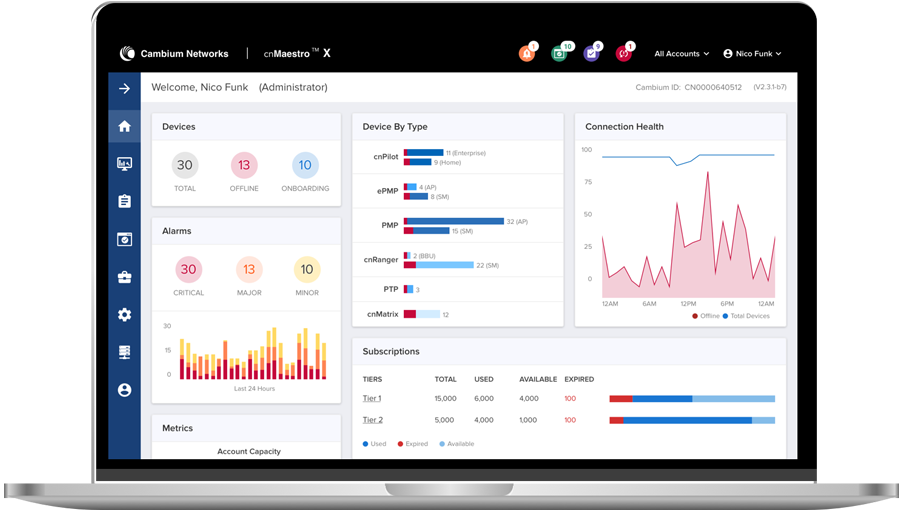This screenshot has width=900, height=510.
Task: Open the Tier 2 subscription link
Action: (372, 420)
